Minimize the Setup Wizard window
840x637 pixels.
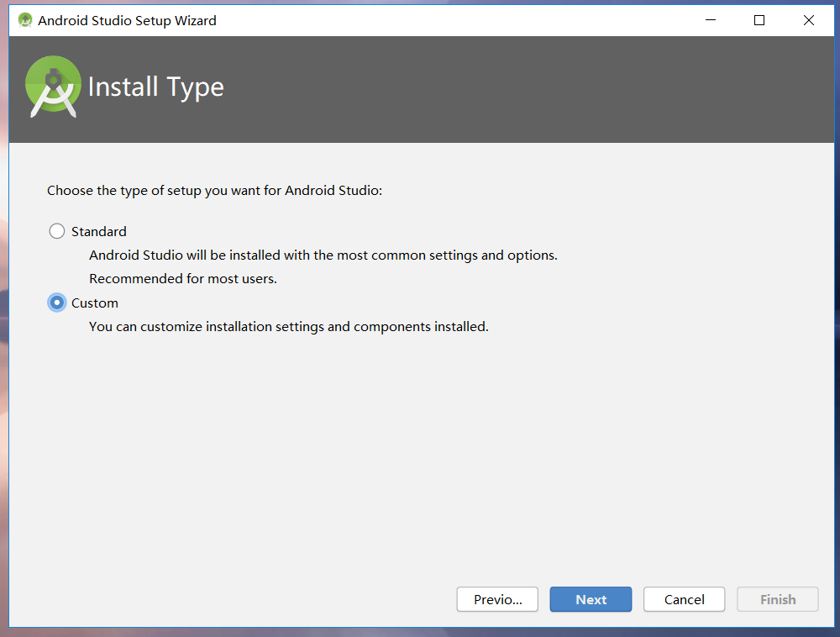(x=710, y=20)
